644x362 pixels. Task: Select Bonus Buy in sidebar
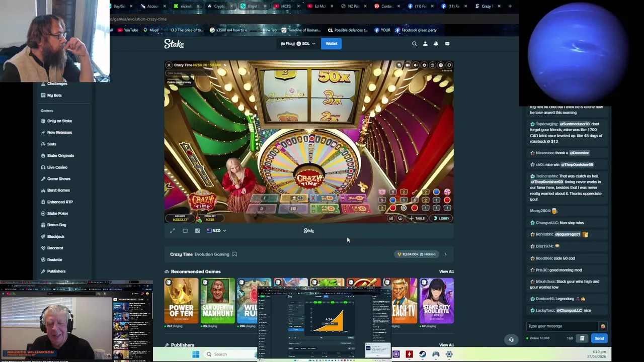[x=56, y=225]
